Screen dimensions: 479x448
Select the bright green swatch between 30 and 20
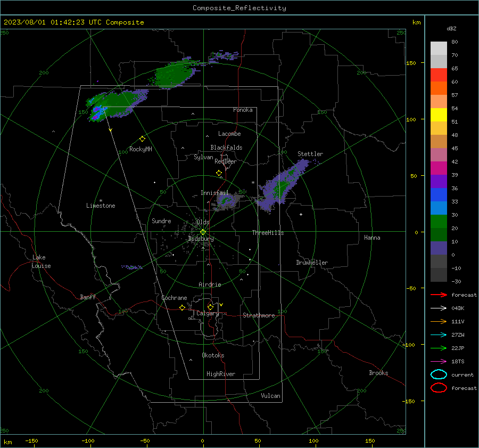click(439, 222)
